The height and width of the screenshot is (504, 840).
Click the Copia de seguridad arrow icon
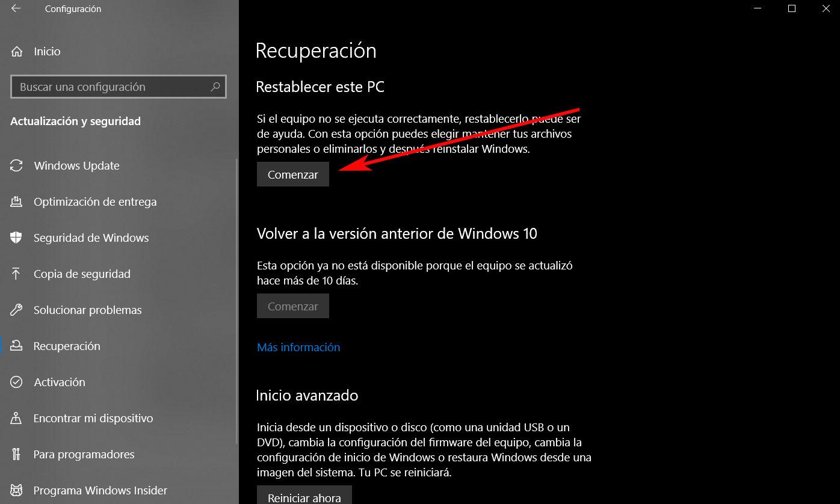17,274
